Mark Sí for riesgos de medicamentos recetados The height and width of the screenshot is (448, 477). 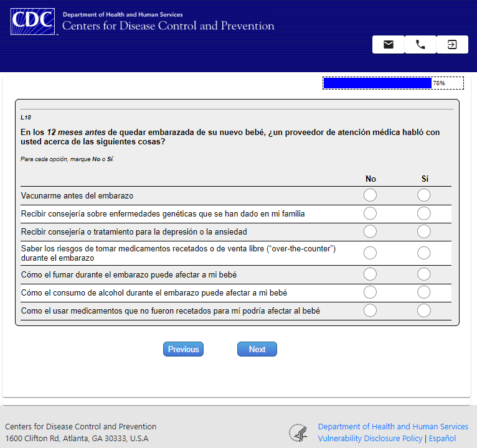424,253
